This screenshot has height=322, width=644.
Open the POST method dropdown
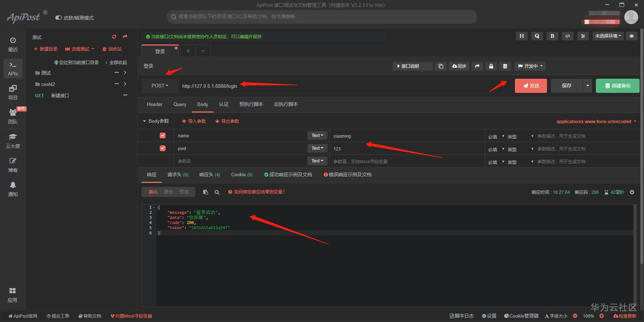click(x=160, y=86)
